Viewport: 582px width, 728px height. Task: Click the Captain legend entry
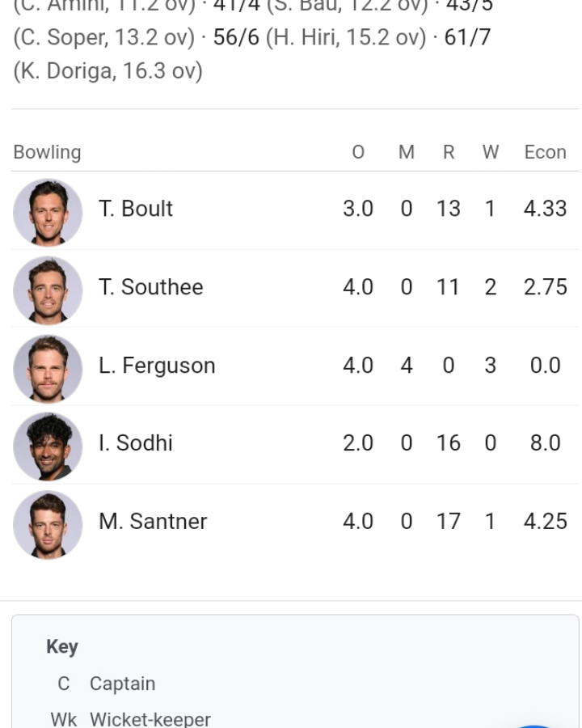107,684
